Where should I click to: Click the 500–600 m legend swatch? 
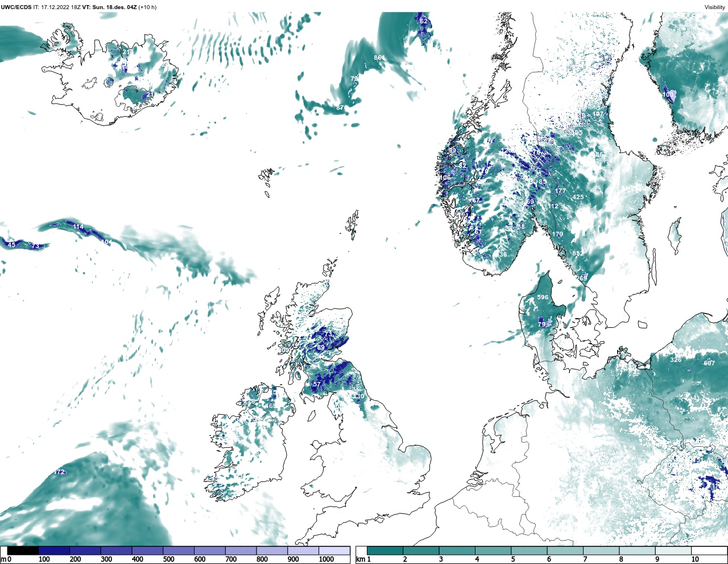pyautogui.click(x=179, y=551)
